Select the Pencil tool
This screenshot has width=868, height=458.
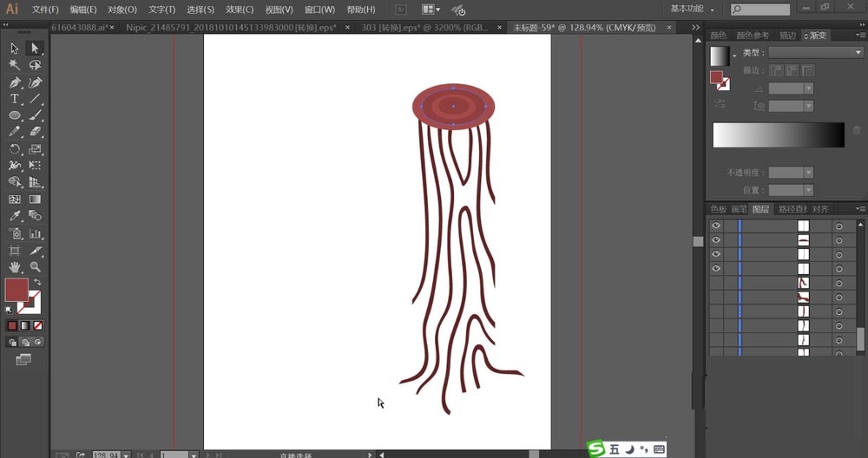[x=15, y=132]
